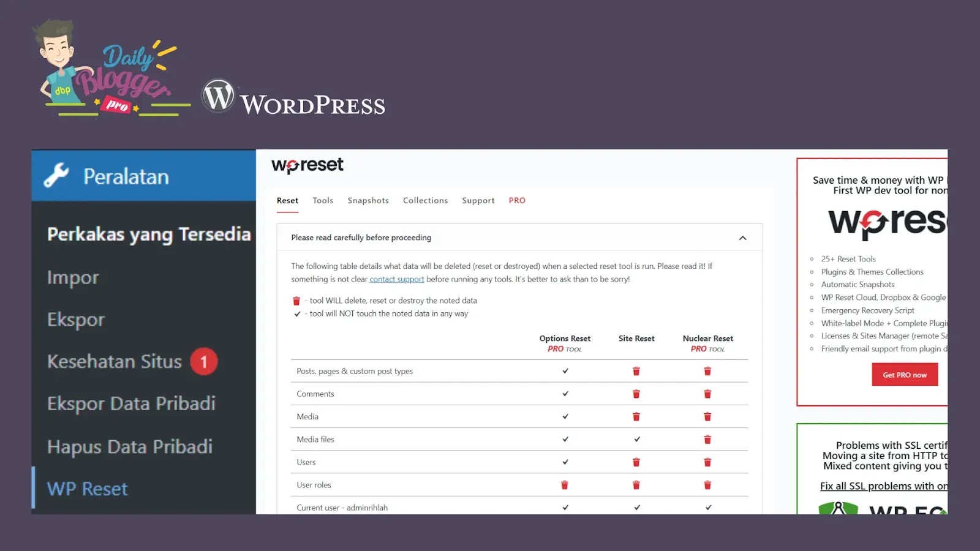Click trash icon for Media files under Nuclear Reset
Viewport: 980px width, 551px height.
(x=707, y=439)
